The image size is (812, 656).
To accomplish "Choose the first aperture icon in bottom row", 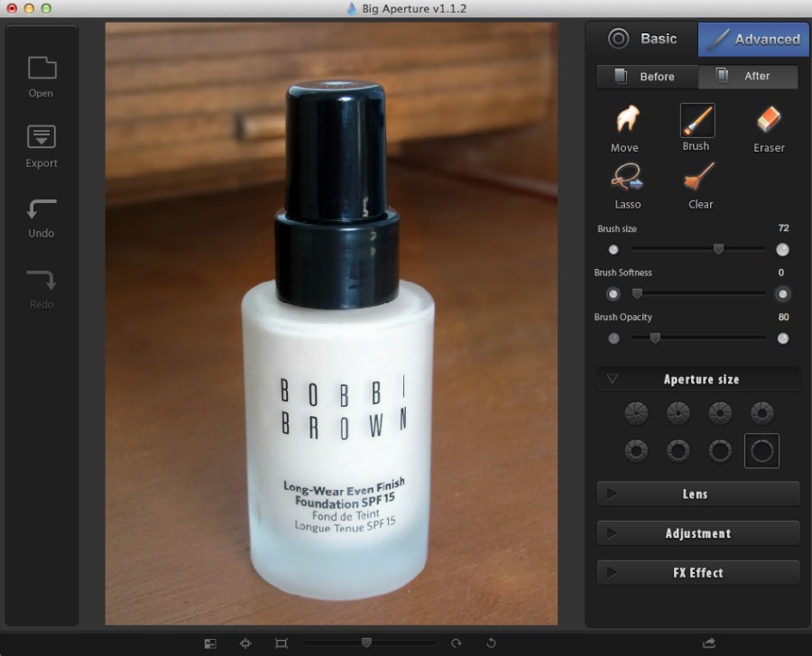I will point(636,451).
